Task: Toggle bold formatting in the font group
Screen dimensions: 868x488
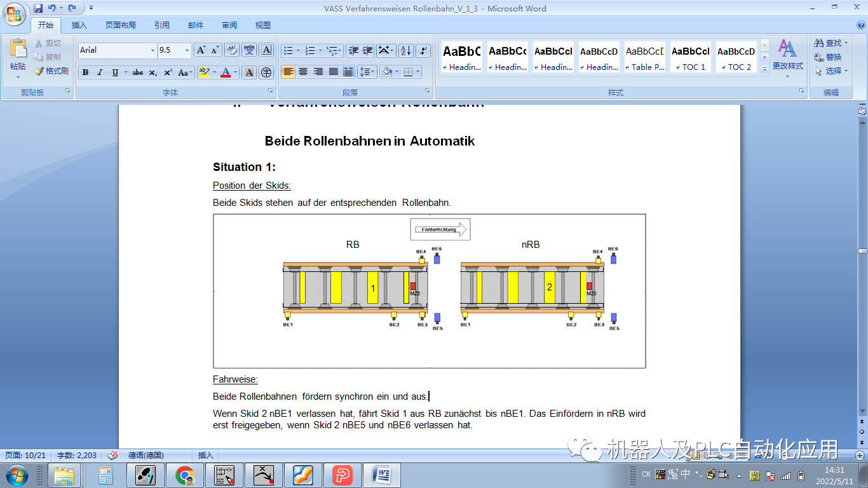Action: pyautogui.click(x=85, y=71)
